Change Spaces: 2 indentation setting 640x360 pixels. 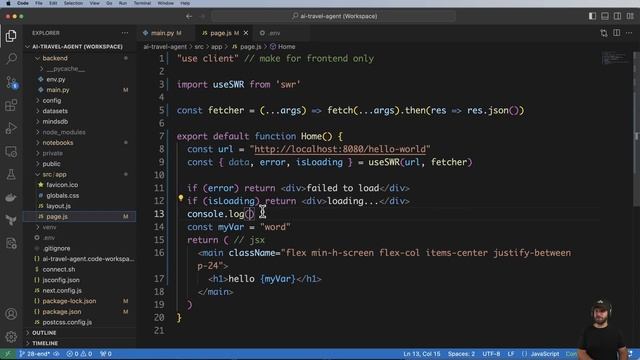[x=461, y=354]
